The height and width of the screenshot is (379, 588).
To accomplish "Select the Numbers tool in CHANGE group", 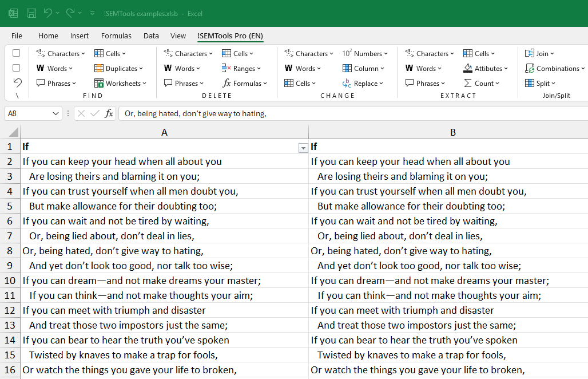I will tap(366, 53).
